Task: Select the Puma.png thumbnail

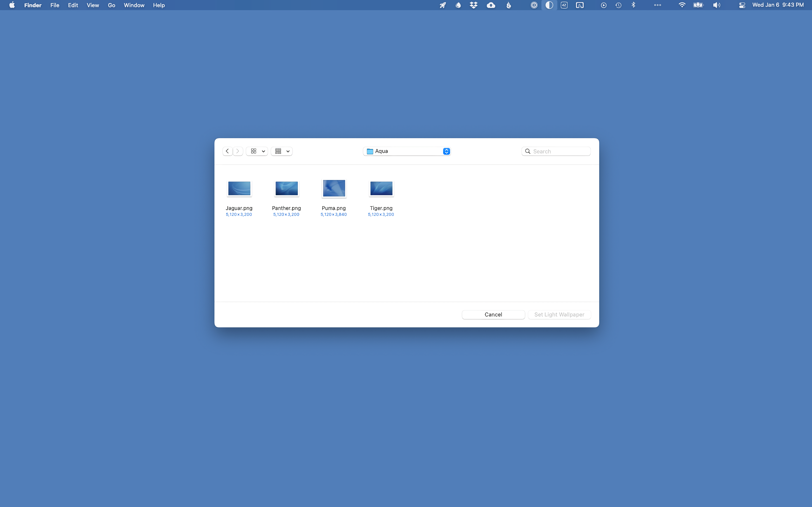Action: point(334,189)
